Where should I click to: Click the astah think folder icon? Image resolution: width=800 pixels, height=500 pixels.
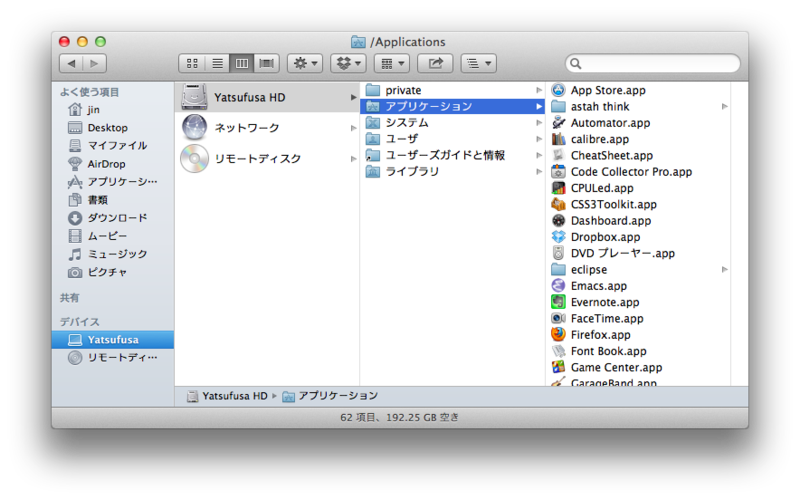[x=559, y=107]
